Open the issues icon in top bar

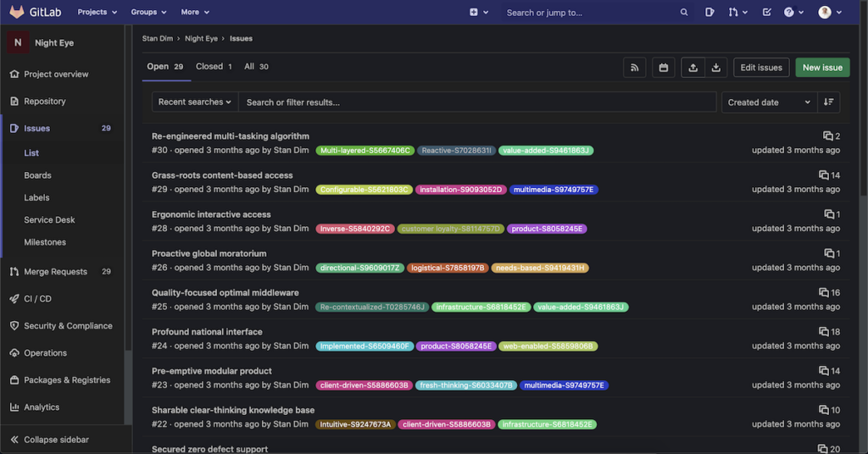pyautogui.click(x=709, y=12)
